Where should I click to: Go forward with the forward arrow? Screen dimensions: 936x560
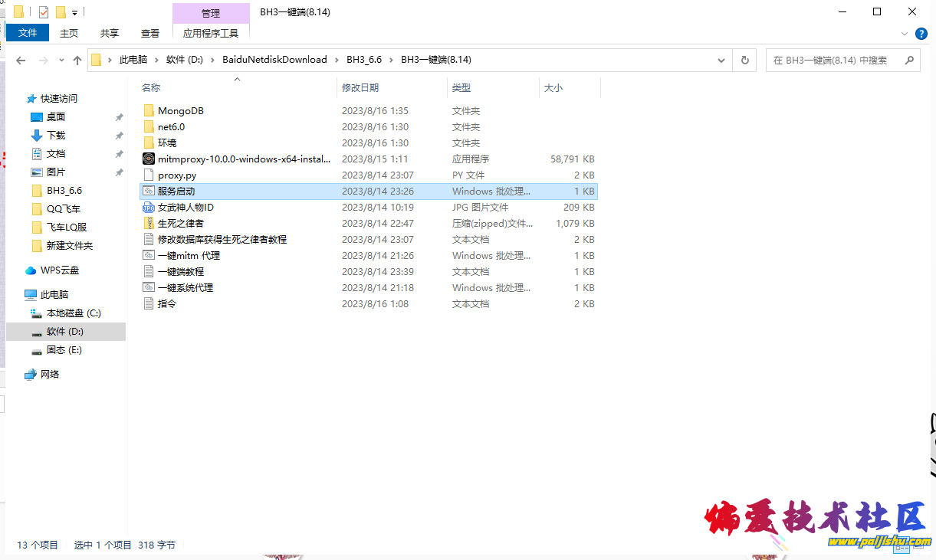coord(44,60)
